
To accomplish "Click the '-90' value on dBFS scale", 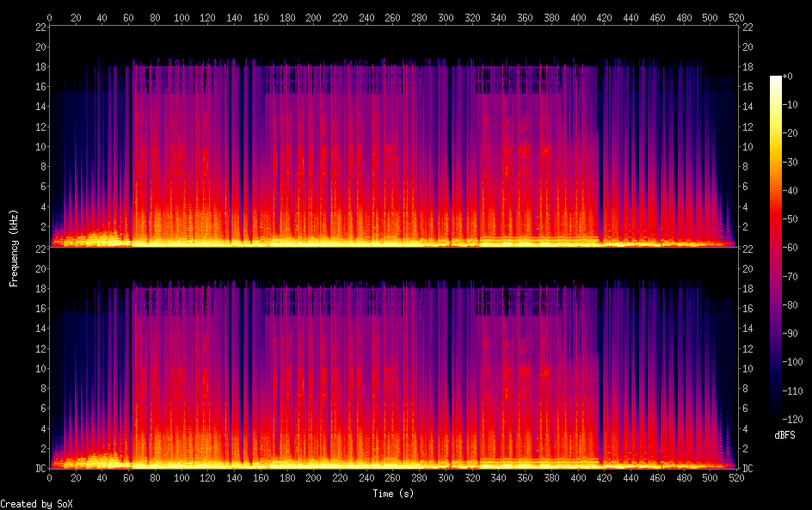I will [x=790, y=333].
